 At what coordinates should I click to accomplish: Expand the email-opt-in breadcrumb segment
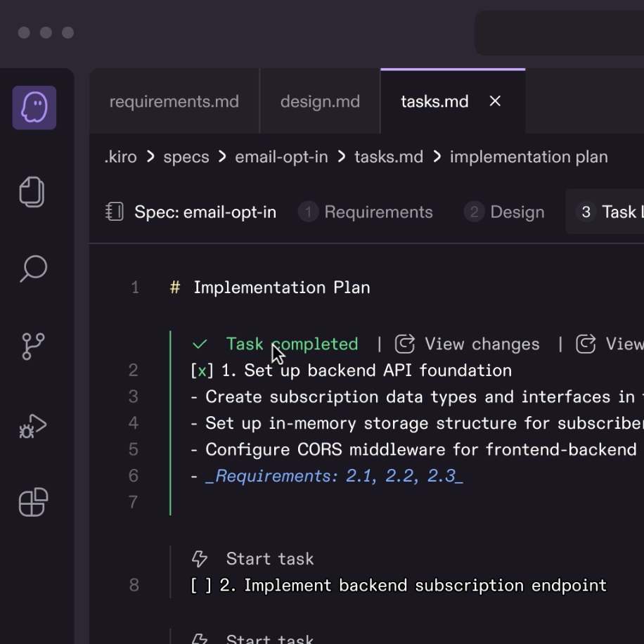click(x=281, y=157)
